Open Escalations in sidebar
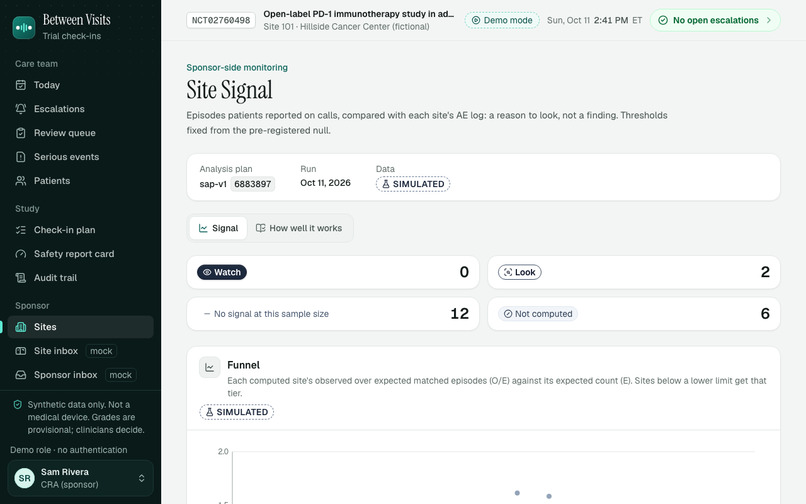This screenshot has height=504, width=806. pos(81,109)
